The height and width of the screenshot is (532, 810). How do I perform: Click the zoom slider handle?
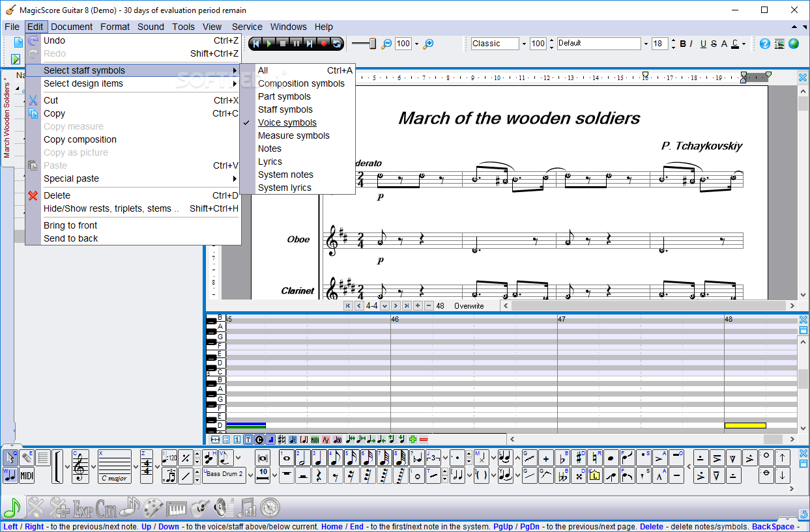tap(373, 44)
